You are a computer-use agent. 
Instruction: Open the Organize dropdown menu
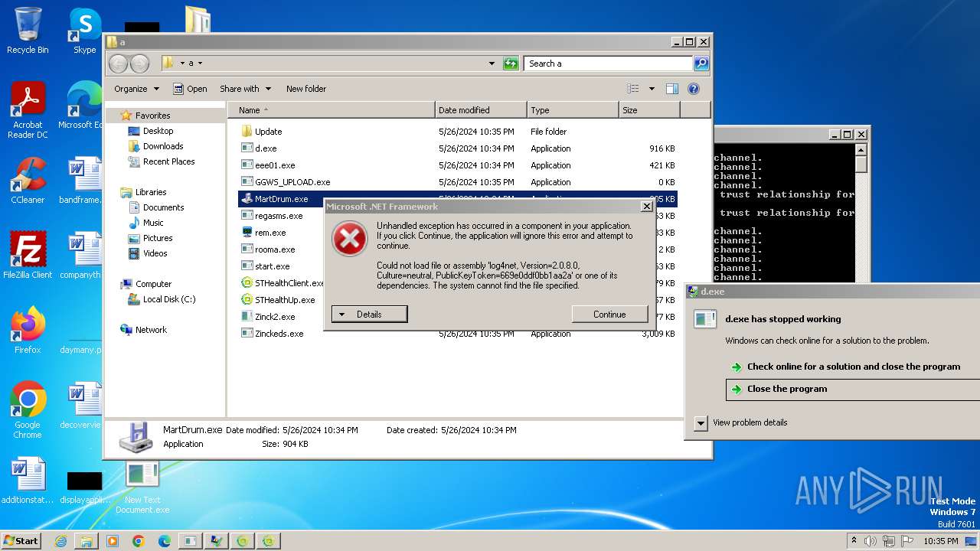pos(136,89)
